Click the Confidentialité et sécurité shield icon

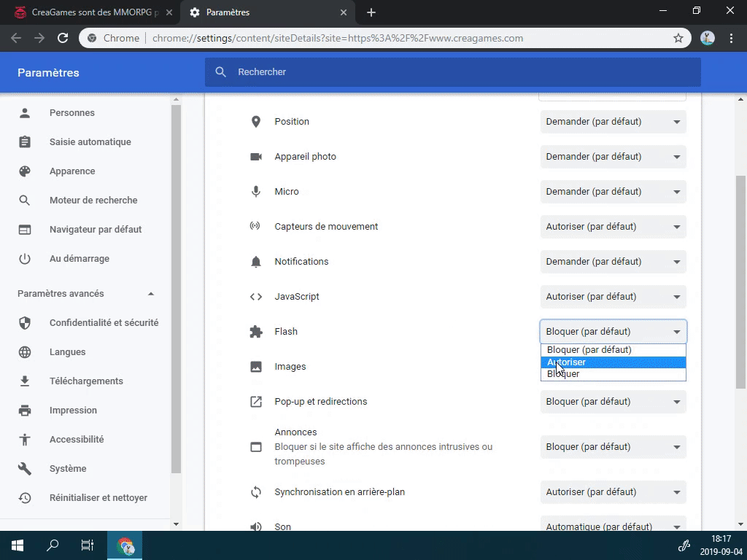pyautogui.click(x=25, y=323)
